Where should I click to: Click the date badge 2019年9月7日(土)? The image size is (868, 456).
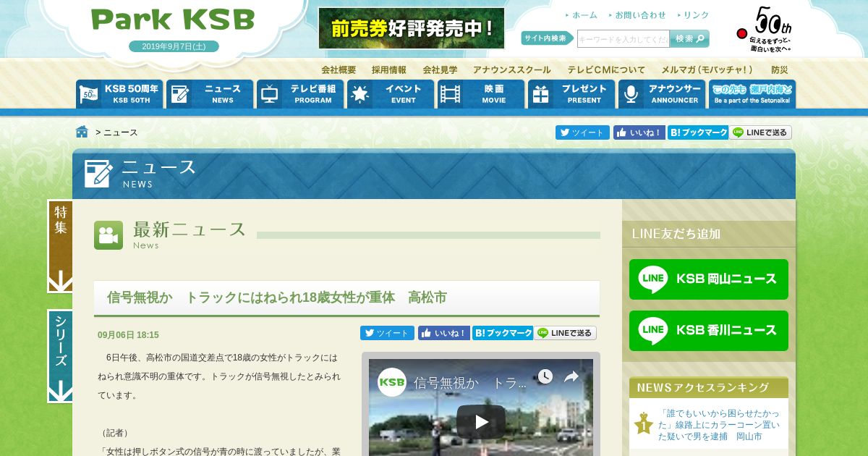pos(174,46)
